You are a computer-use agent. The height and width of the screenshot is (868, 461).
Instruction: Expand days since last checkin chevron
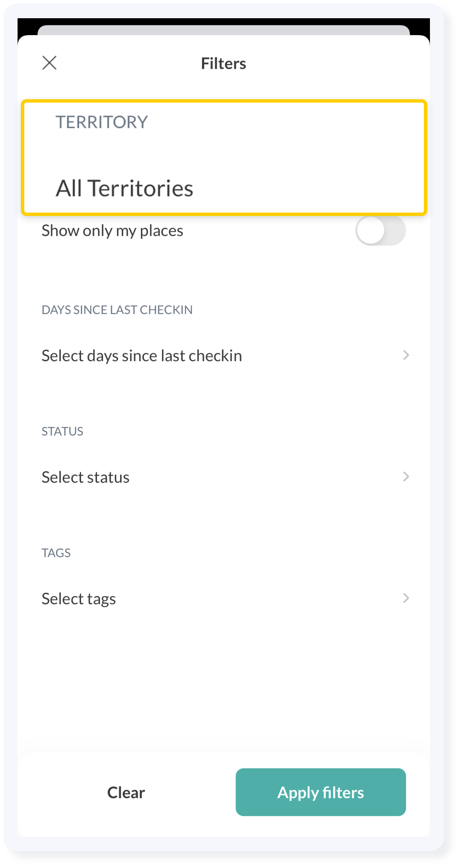tap(406, 355)
